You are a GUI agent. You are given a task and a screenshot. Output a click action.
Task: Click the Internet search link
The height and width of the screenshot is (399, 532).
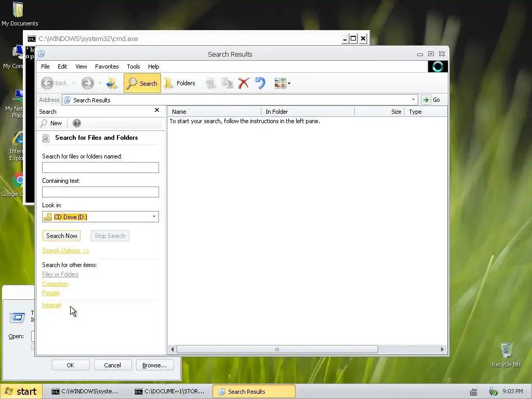tap(51, 305)
